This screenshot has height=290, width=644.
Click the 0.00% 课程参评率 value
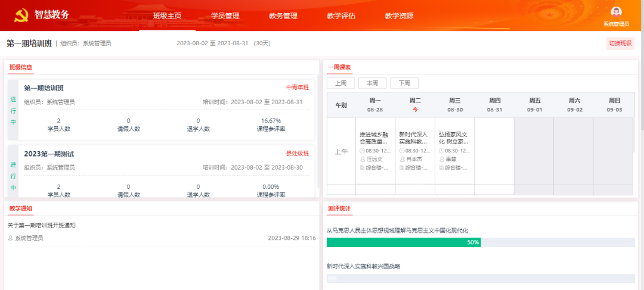271,186
